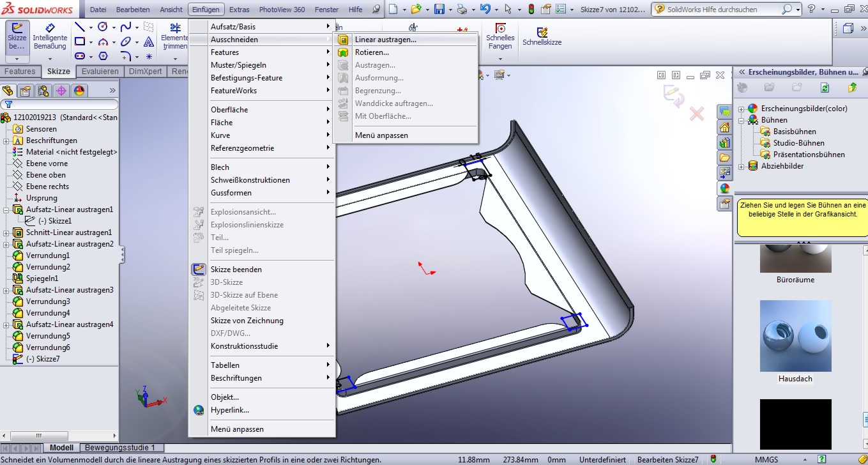Open the Extras menu

point(240,10)
